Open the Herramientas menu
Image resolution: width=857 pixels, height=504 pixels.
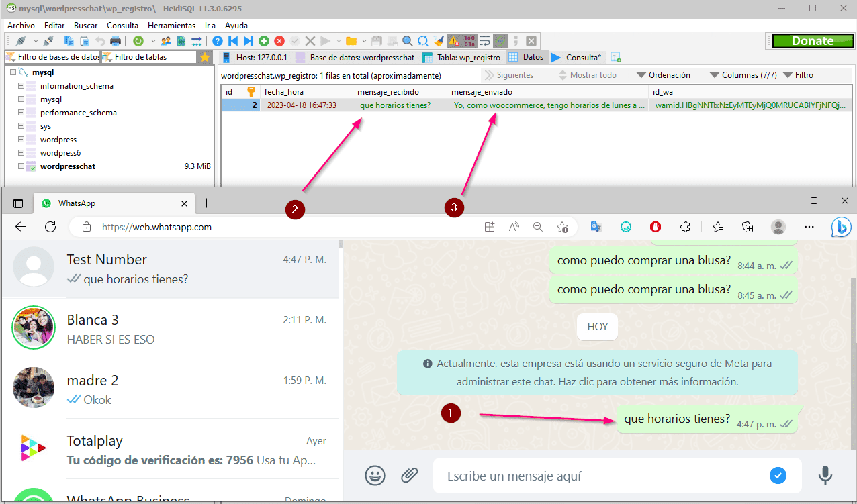click(171, 25)
